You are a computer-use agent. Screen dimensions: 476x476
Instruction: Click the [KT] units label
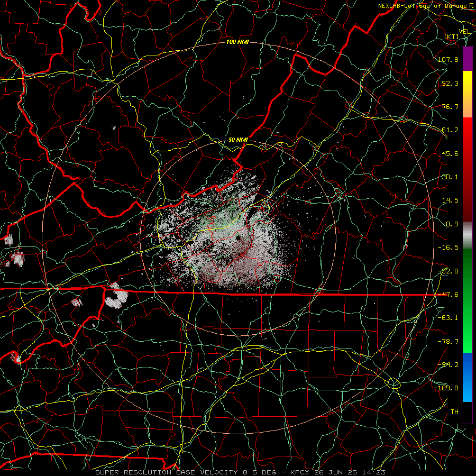pyautogui.click(x=452, y=36)
